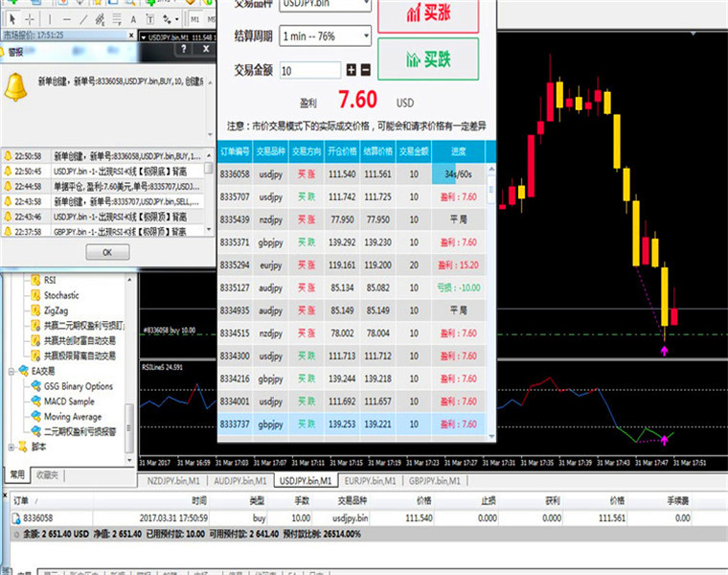This screenshot has width=728, height=575.
Task: Switch to the GBPJPY.bin,M1 chart tab
Action: tap(435, 481)
